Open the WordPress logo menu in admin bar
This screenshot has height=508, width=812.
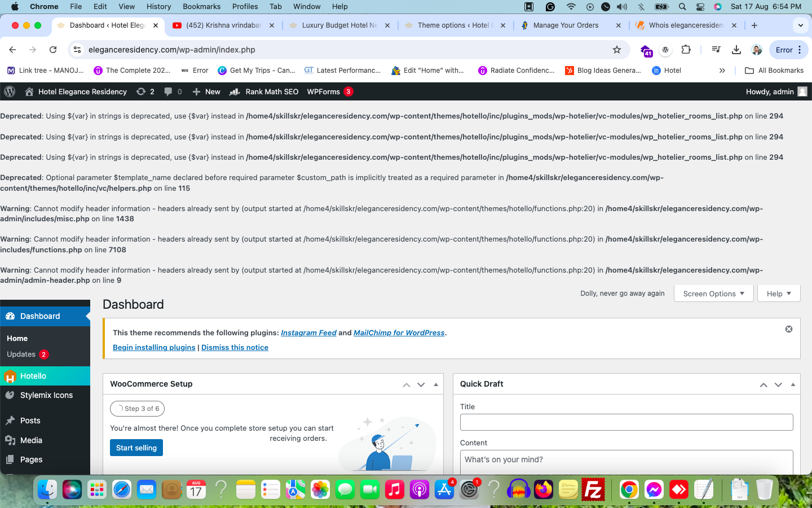click(9, 91)
